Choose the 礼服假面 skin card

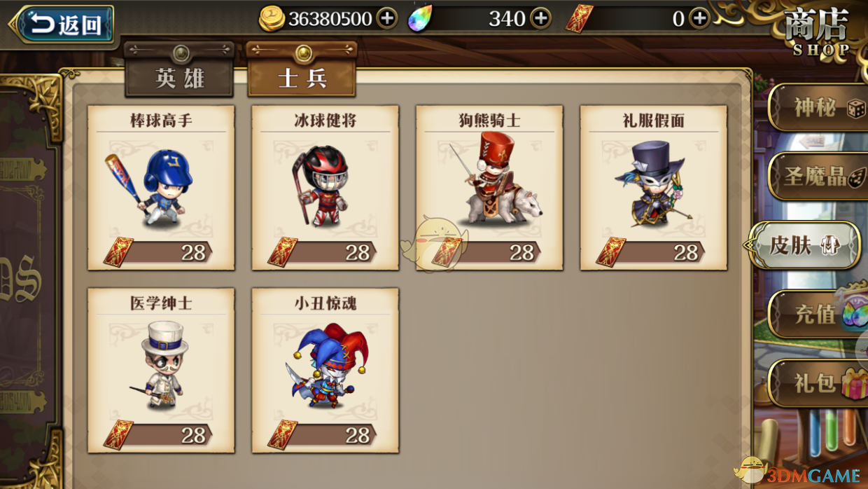point(653,188)
